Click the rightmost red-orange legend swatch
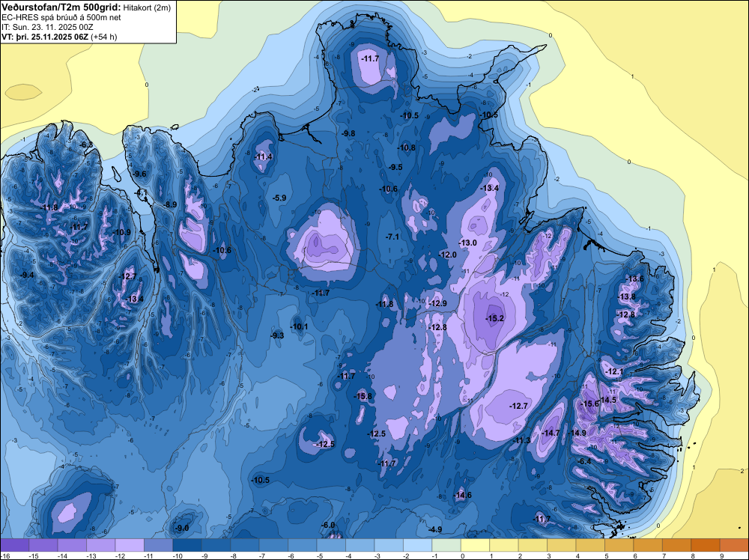The width and height of the screenshot is (749, 560). (x=734, y=545)
